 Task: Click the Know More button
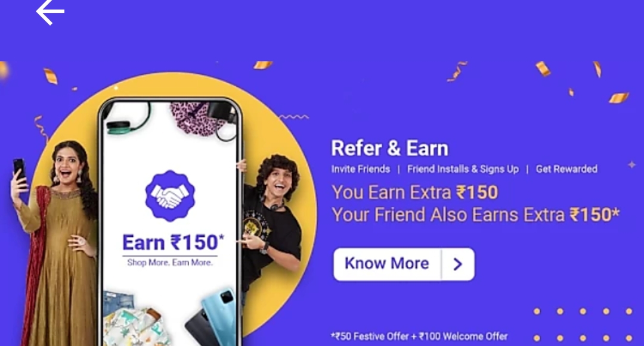404,264
